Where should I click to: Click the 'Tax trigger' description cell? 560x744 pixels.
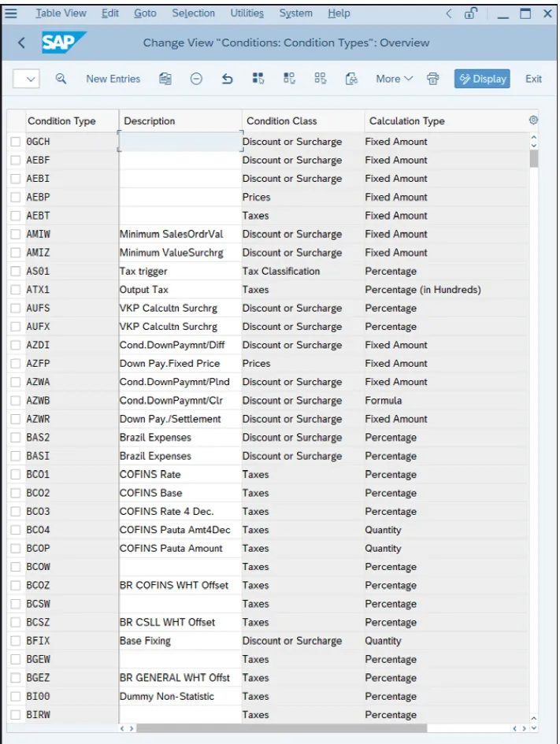[180, 271]
